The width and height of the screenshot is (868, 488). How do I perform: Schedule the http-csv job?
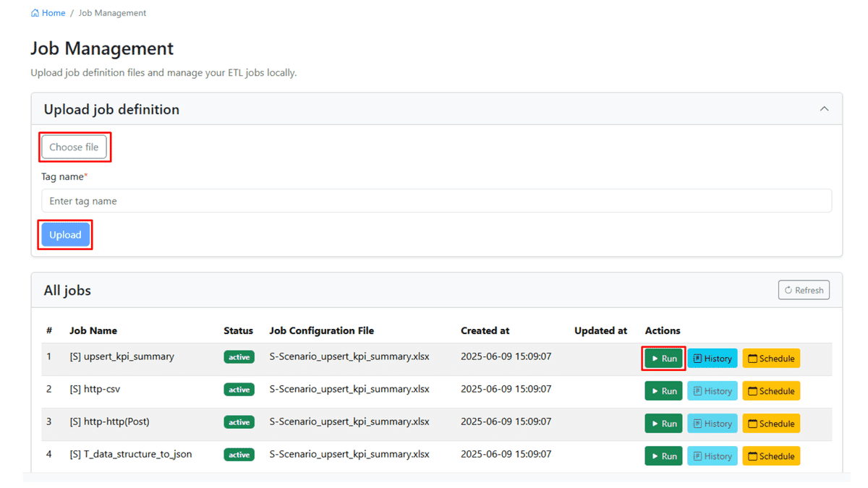pyautogui.click(x=771, y=391)
